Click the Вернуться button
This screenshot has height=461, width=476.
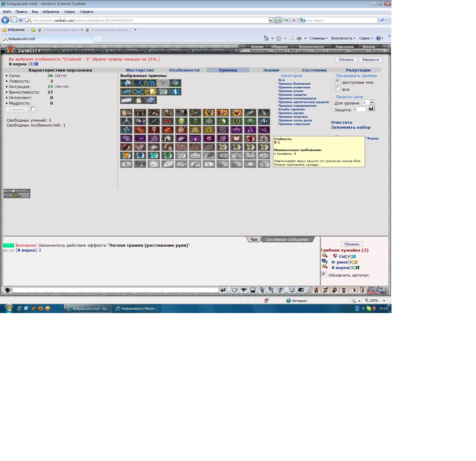[x=370, y=60]
